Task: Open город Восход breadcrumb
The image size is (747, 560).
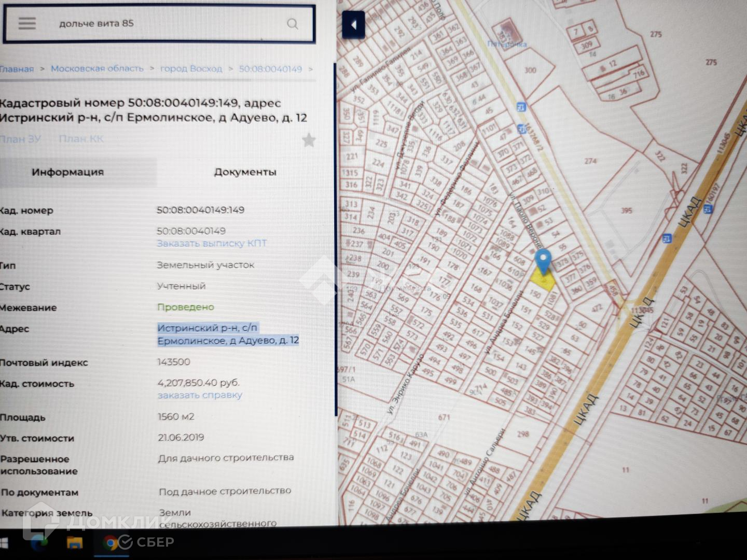Action: click(x=191, y=68)
